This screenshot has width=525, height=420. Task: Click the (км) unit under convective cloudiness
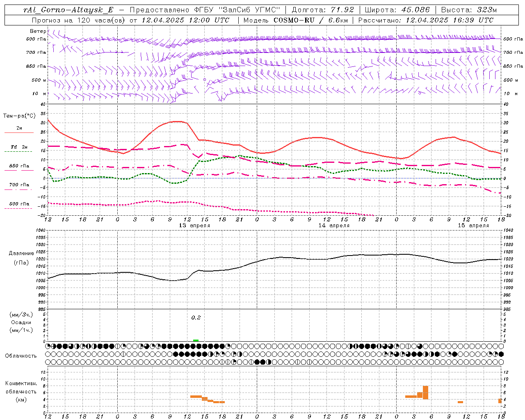(21, 399)
